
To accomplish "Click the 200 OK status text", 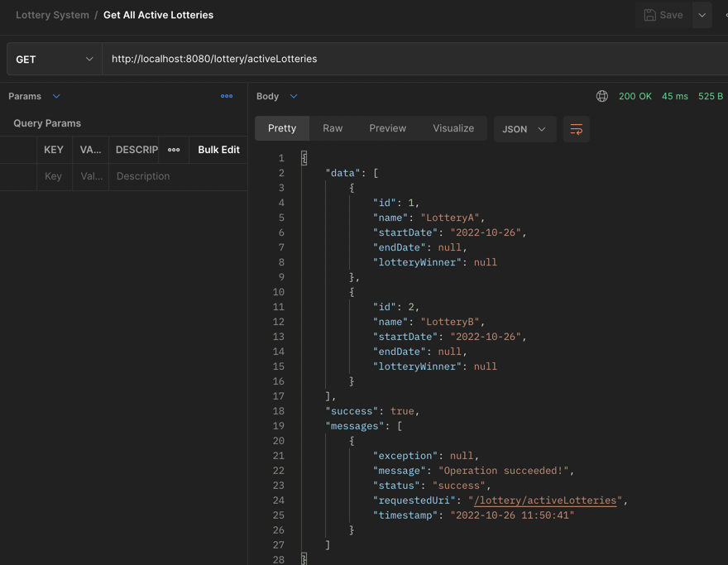I will (635, 96).
